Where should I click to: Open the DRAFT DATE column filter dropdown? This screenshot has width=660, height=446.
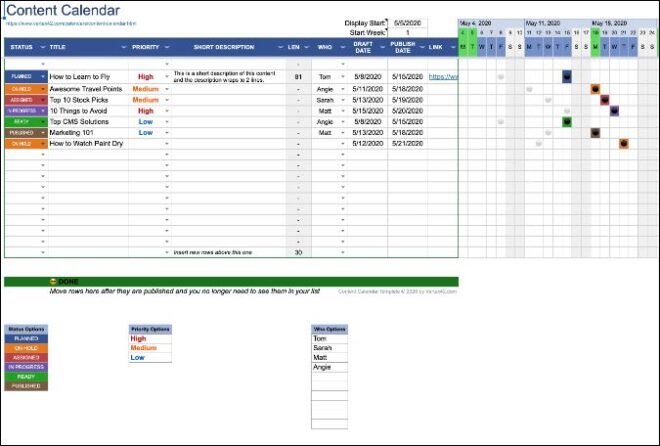click(382, 47)
